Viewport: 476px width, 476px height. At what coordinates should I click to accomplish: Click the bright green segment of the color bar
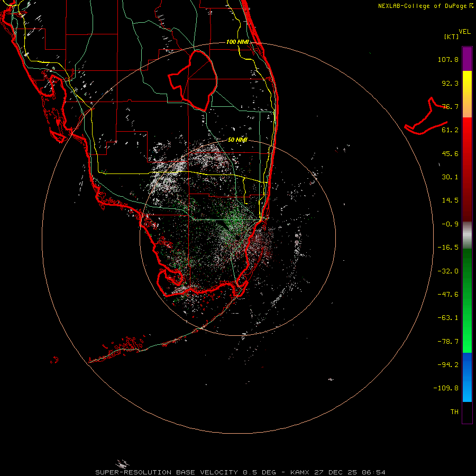point(467,328)
